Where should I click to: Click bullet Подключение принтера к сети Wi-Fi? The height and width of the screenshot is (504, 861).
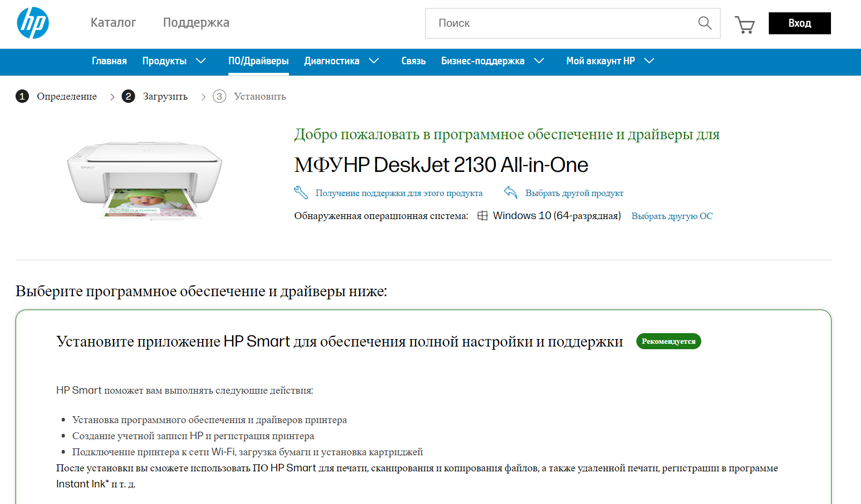[x=248, y=452]
